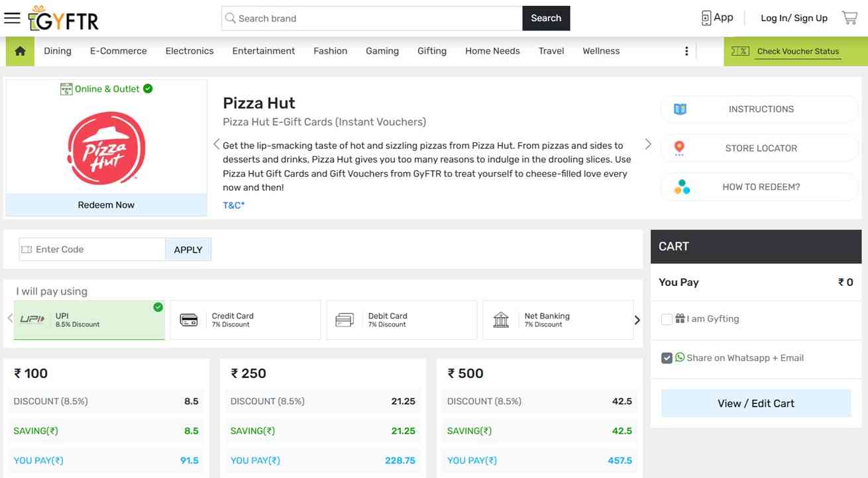The width and height of the screenshot is (868, 478).
Task: Check the I am Gyfting checkbox
Action: [667, 319]
